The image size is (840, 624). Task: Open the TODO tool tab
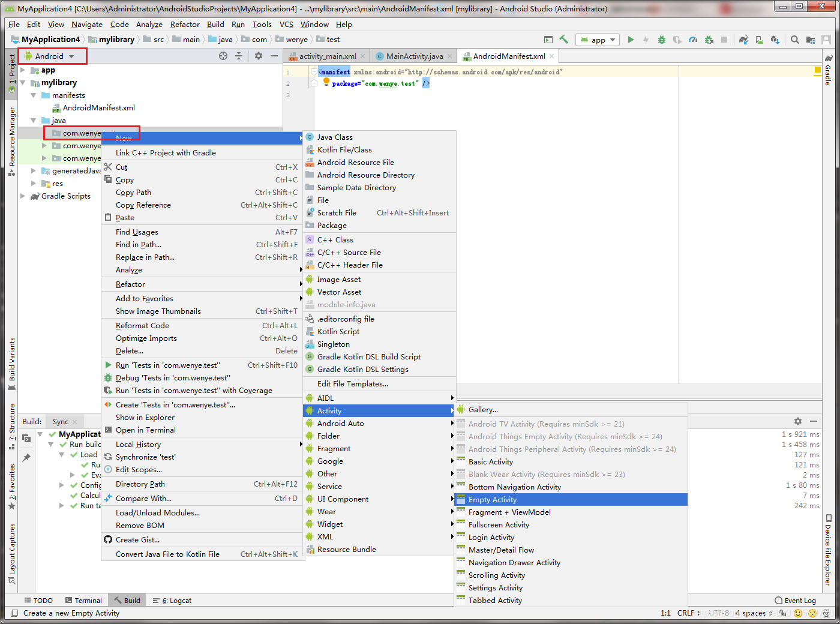[x=38, y=601]
